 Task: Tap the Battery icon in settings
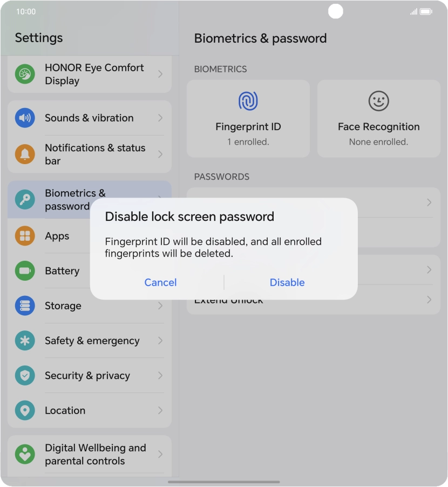tap(25, 270)
